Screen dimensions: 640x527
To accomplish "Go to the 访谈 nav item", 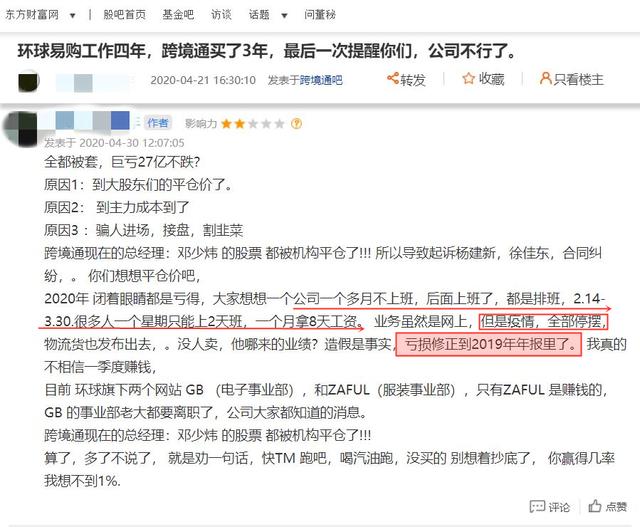I will pyautogui.click(x=221, y=15).
